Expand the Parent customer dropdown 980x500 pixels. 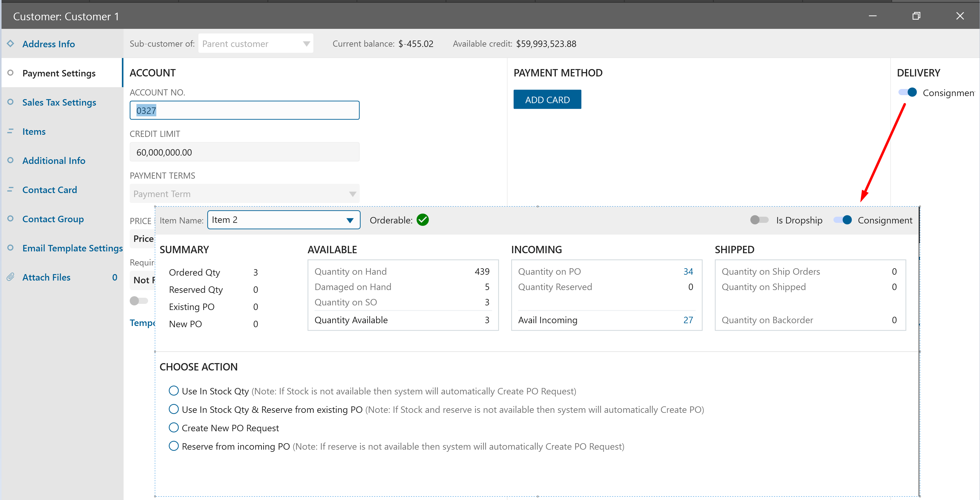coord(306,44)
